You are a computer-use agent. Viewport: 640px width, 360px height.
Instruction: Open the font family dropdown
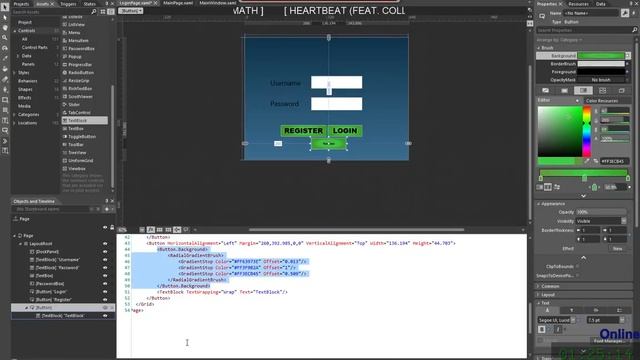pos(573,320)
